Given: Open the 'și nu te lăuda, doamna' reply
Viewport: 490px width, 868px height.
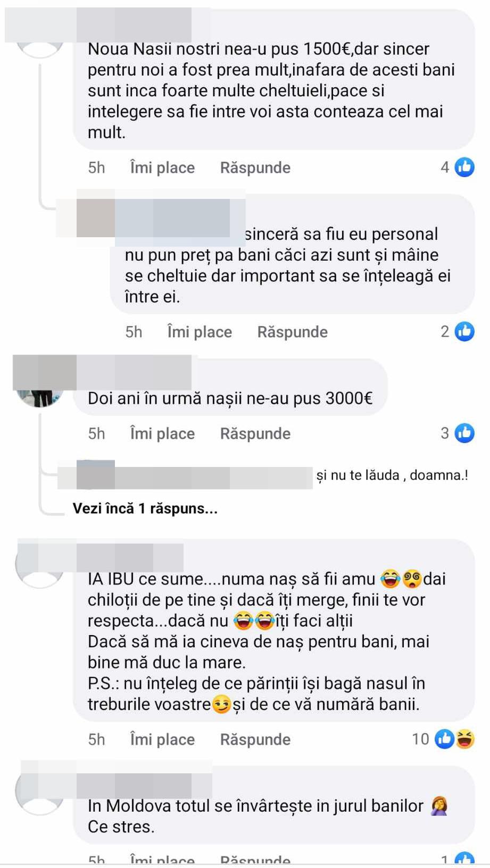Looking at the screenshot, I should [x=392, y=475].
